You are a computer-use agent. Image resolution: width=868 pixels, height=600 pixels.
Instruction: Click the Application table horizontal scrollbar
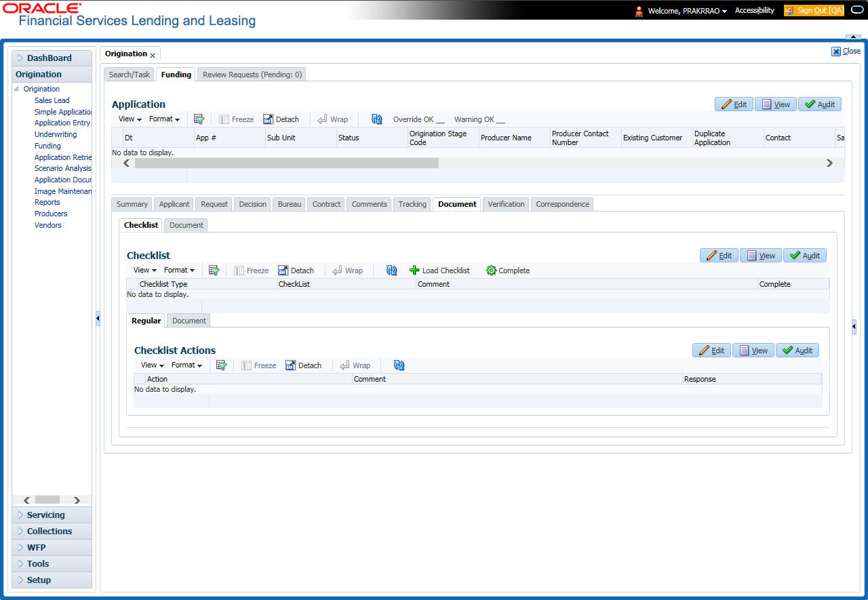287,163
